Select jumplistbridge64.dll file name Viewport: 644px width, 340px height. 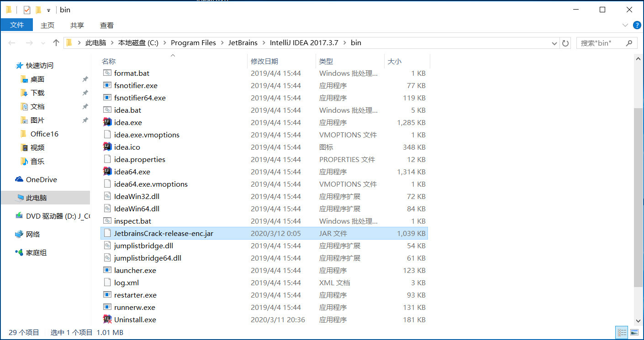pyautogui.click(x=148, y=258)
